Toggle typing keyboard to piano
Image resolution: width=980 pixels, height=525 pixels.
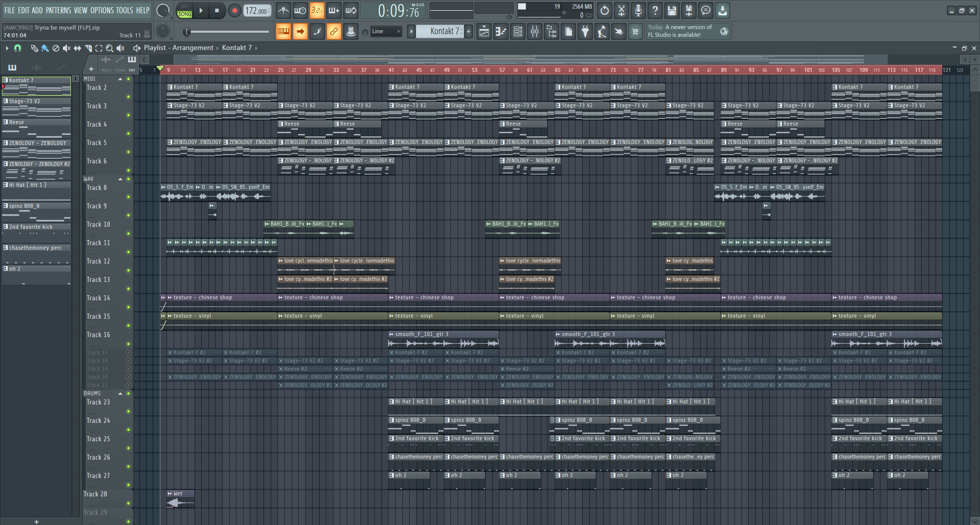click(283, 32)
